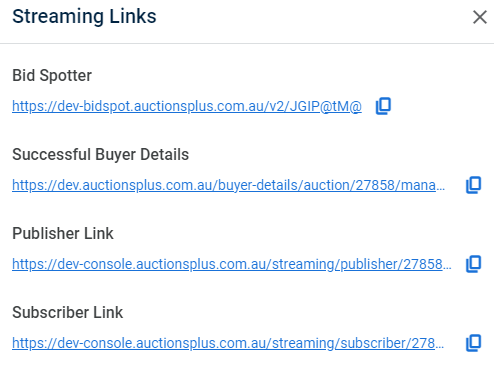
Task: Open the Subscriber Link URL
Action: 228,343
